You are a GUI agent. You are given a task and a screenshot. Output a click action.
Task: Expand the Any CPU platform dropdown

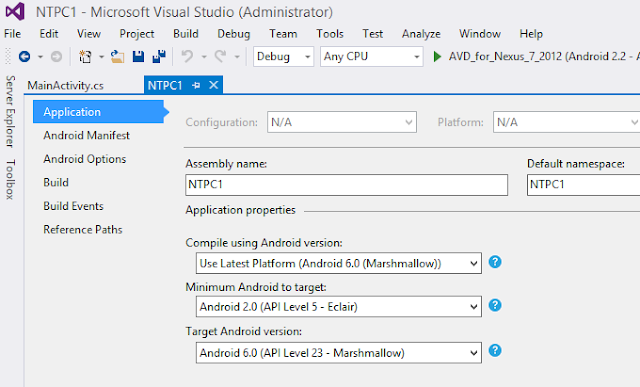[x=371, y=56]
